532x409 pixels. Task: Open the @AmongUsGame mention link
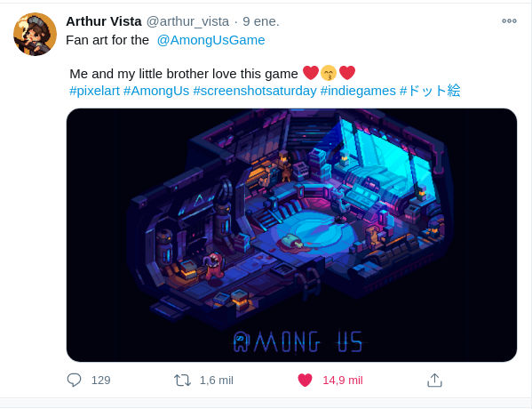210,40
